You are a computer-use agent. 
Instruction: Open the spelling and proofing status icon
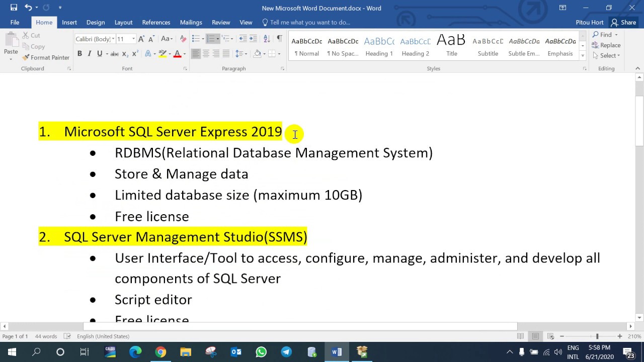[x=67, y=336]
